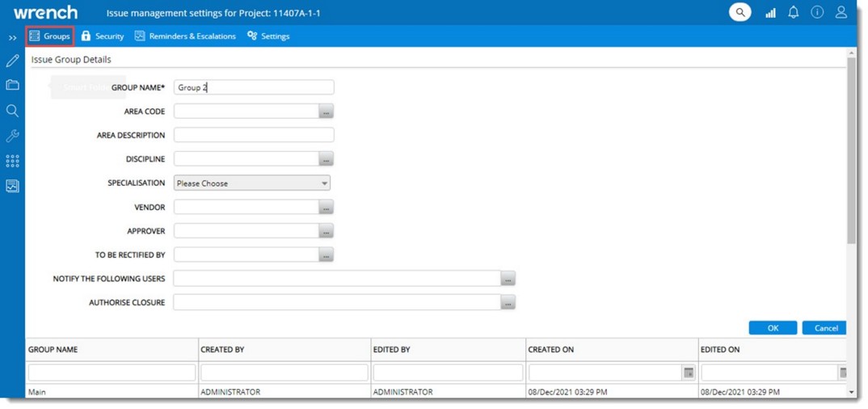The height and width of the screenshot is (409, 868).
Task: Open the Specialisation dropdown
Action: pyautogui.click(x=252, y=183)
